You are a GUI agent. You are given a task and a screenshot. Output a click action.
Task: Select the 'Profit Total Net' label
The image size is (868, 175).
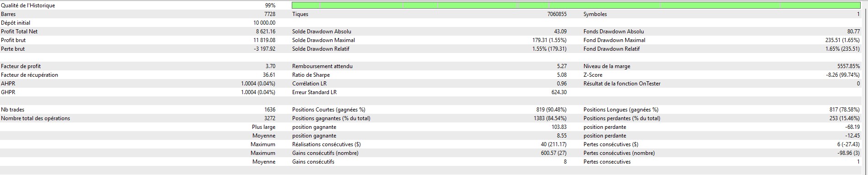pyautogui.click(x=19, y=32)
